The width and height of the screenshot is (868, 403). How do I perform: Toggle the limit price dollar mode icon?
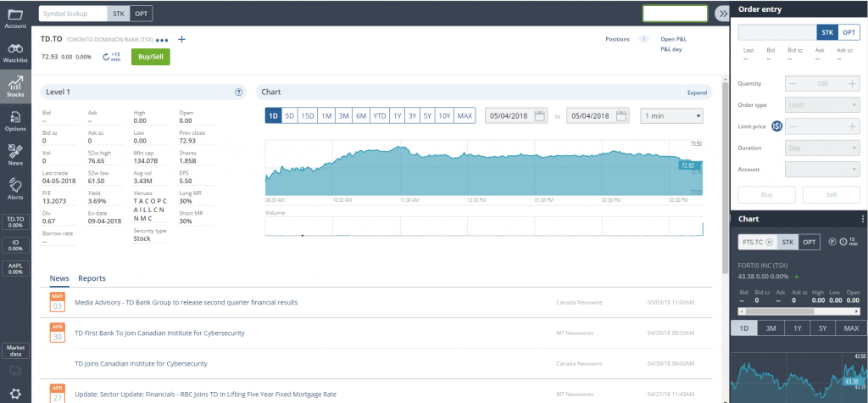777,126
